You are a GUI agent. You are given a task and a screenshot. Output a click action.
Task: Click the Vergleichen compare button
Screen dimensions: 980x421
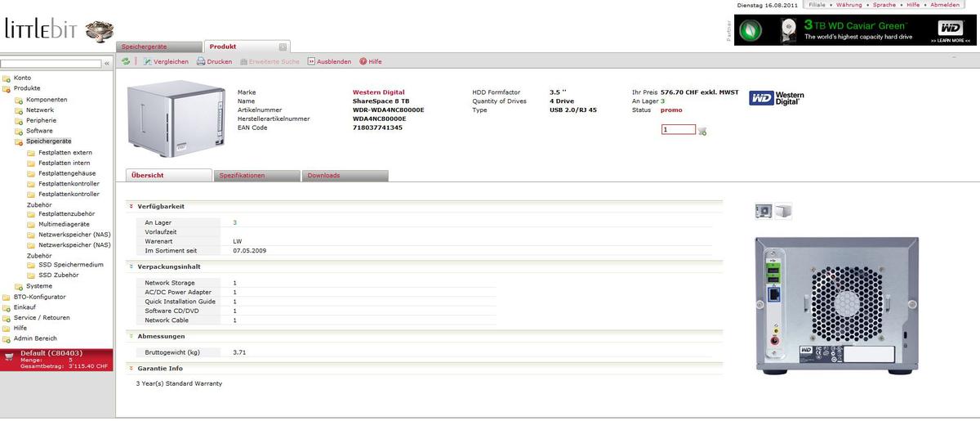(x=166, y=61)
